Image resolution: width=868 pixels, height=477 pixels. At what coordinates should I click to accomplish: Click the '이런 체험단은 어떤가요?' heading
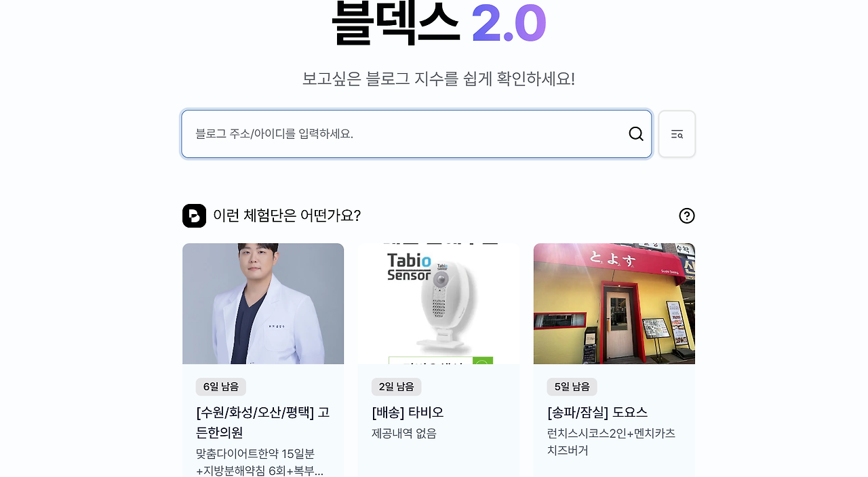point(287,215)
